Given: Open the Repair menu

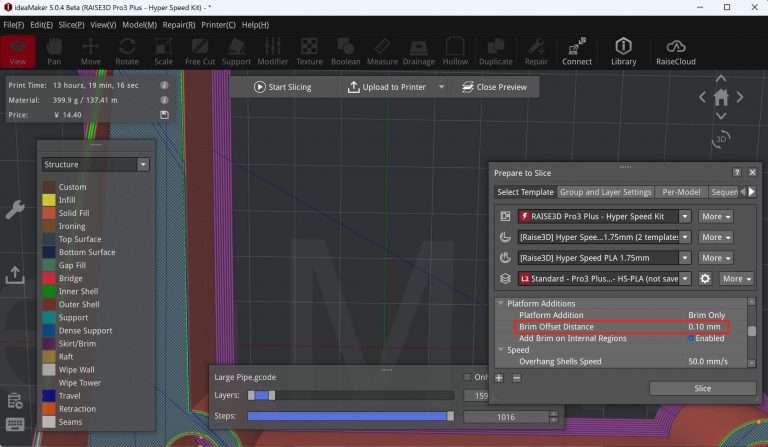Looking at the screenshot, I should pyautogui.click(x=179, y=24).
